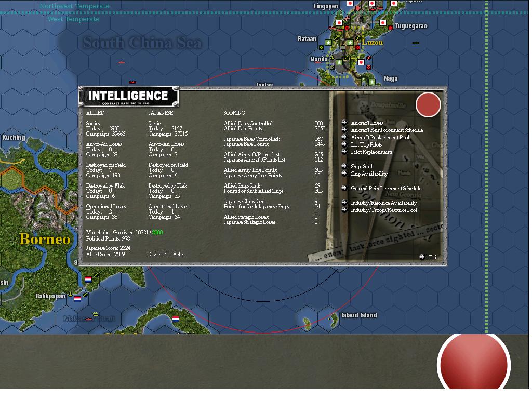Click the JAPANESE column heading
The image size is (532, 399).
(161, 113)
